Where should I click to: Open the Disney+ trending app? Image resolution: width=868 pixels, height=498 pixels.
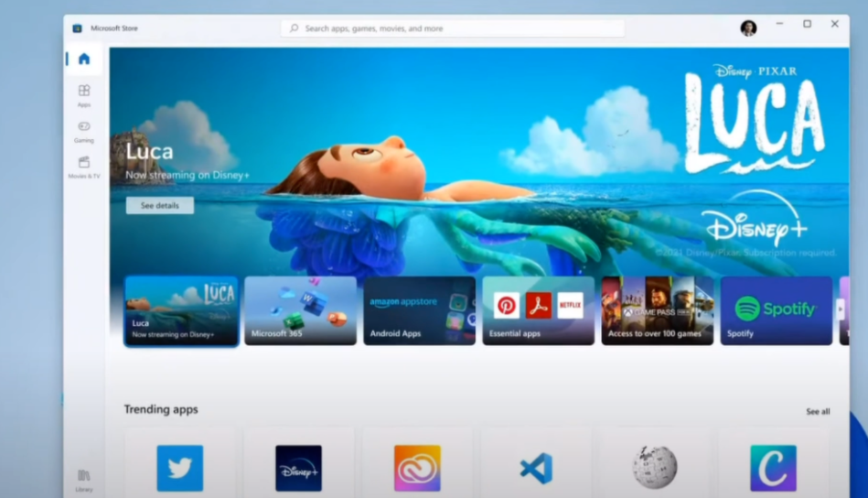[x=298, y=468]
